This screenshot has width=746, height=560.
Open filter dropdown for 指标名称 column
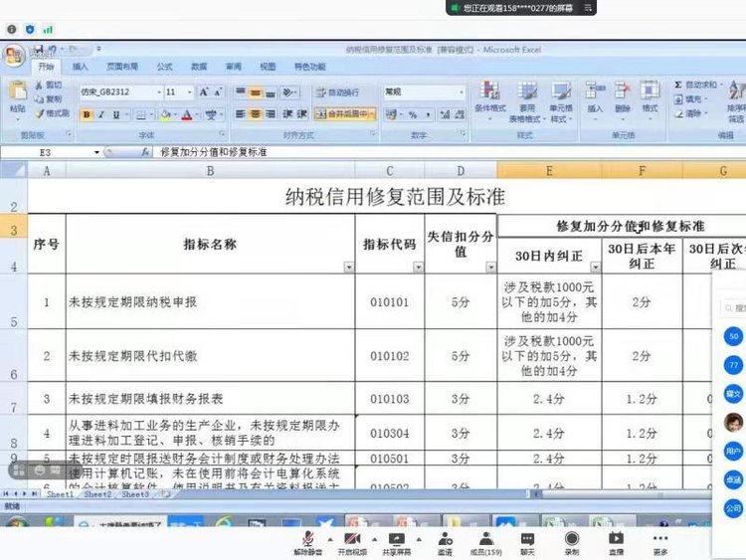click(x=348, y=268)
